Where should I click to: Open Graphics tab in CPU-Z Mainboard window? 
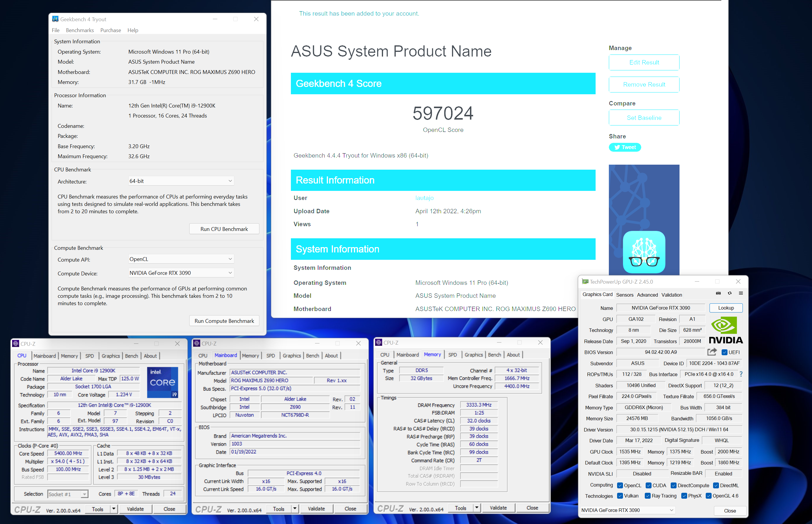[292, 355]
